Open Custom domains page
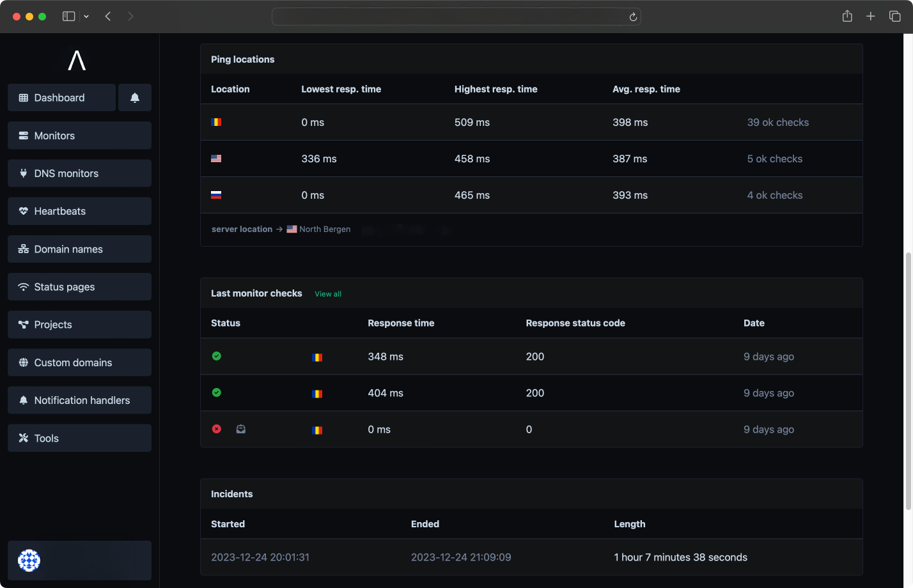This screenshot has height=588, width=913. pos(79,362)
